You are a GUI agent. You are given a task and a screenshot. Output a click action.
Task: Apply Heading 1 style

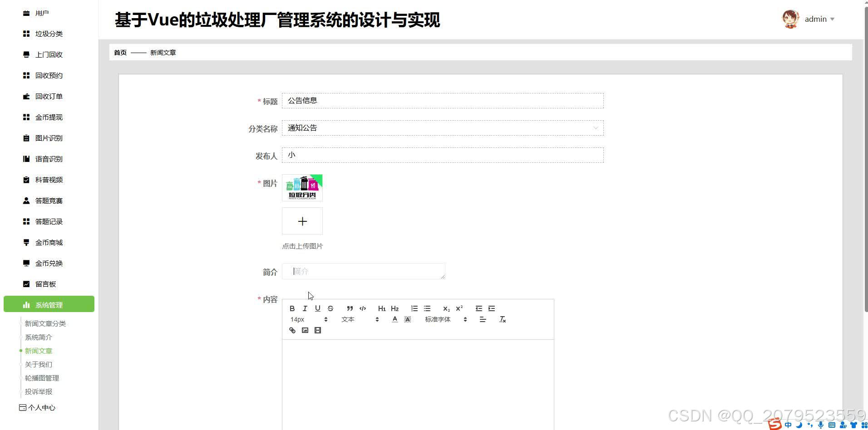[382, 308]
